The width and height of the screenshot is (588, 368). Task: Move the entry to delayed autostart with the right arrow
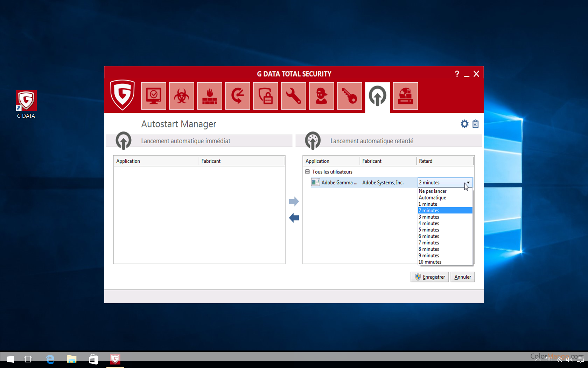[294, 202]
